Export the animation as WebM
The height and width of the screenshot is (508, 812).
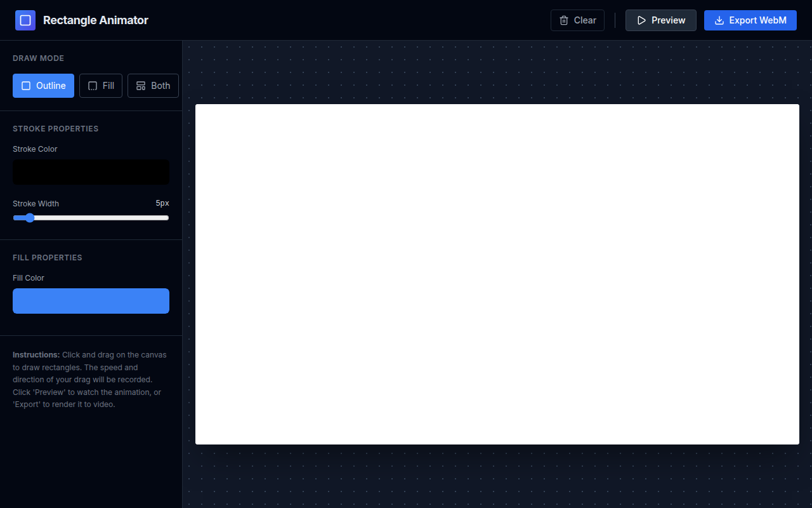[750, 20]
